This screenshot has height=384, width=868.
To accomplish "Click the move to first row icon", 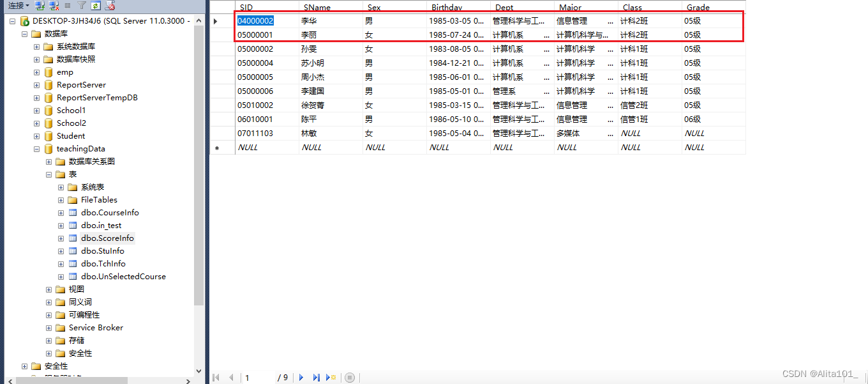I will (x=216, y=377).
